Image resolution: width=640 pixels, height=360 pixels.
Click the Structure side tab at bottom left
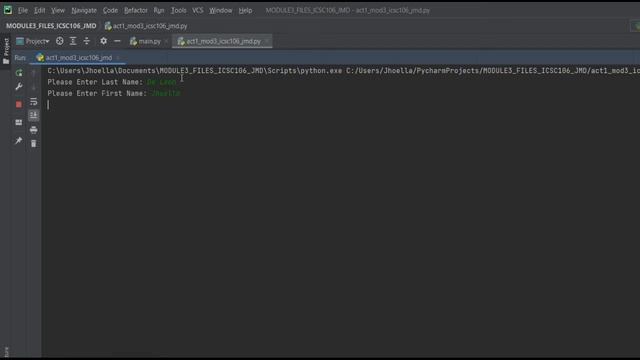click(x=6, y=353)
